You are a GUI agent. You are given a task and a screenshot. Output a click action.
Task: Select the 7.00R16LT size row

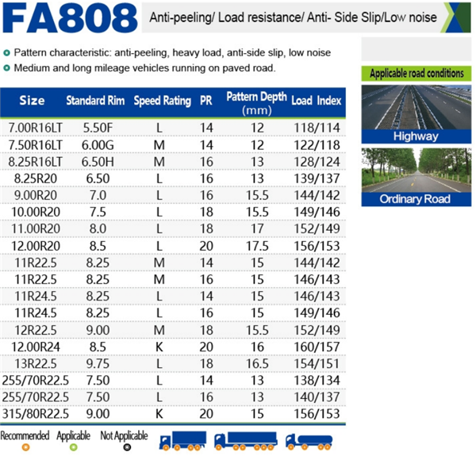[173, 128]
